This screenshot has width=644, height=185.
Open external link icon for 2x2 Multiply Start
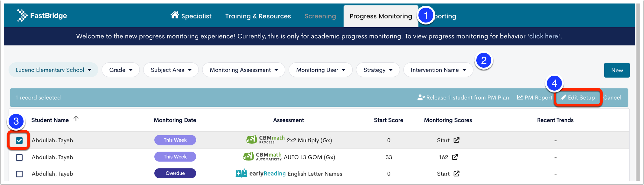(457, 140)
